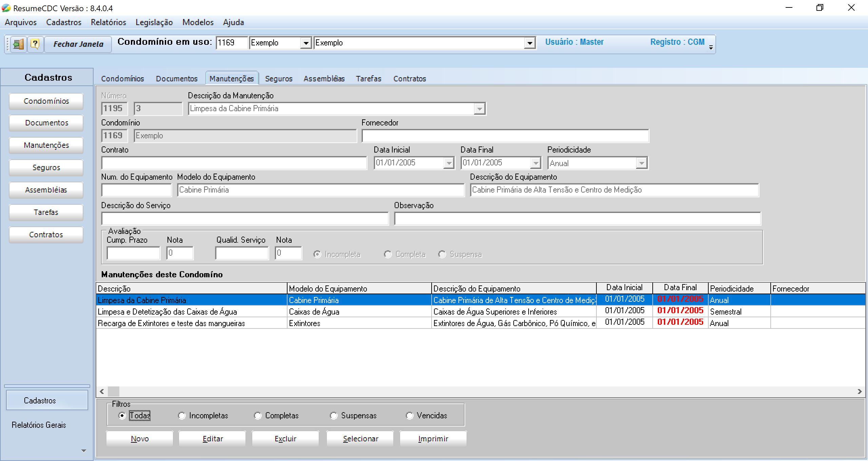The image size is (868, 461).
Task: Switch to the Seguros tab
Action: coord(278,79)
